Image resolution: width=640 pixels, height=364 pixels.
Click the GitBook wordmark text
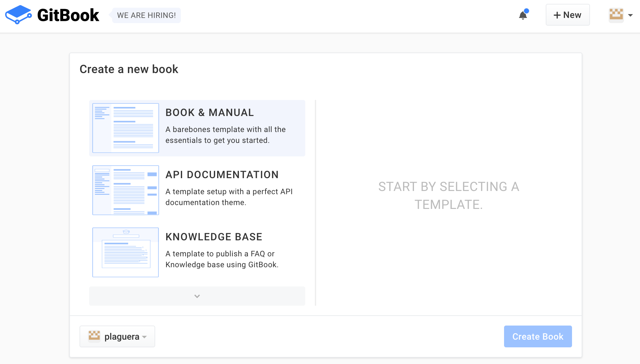click(x=68, y=15)
